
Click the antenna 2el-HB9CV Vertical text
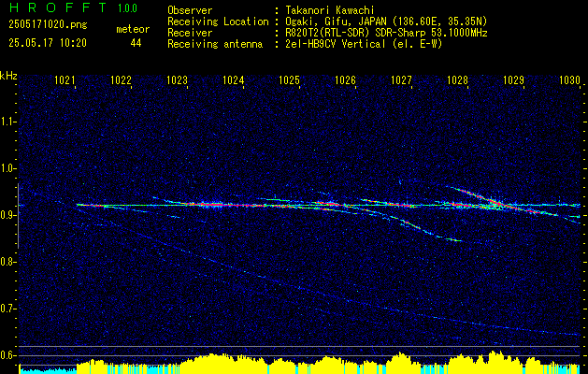(x=363, y=44)
